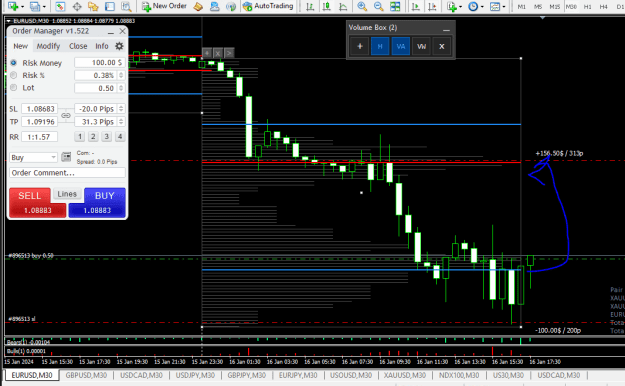Click the Order Comment text field
Image resolution: width=625 pixels, height=386 pixels.
click(x=67, y=173)
